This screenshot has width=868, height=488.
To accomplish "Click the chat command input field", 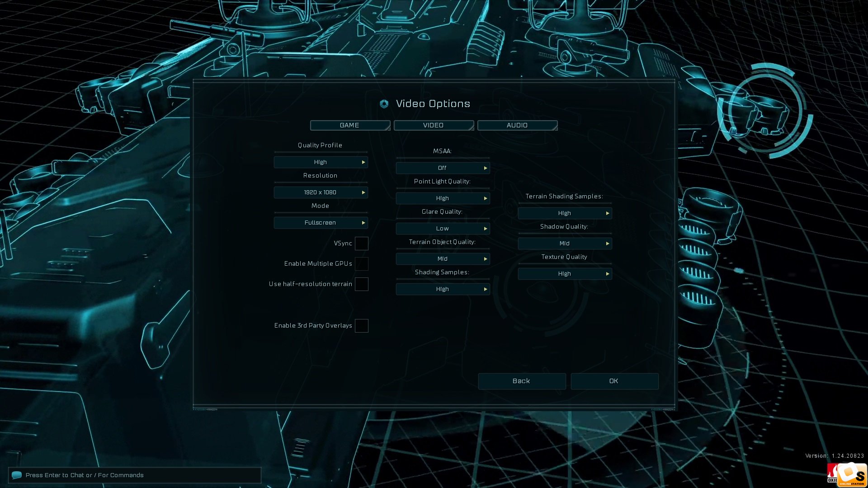I will tap(135, 475).
